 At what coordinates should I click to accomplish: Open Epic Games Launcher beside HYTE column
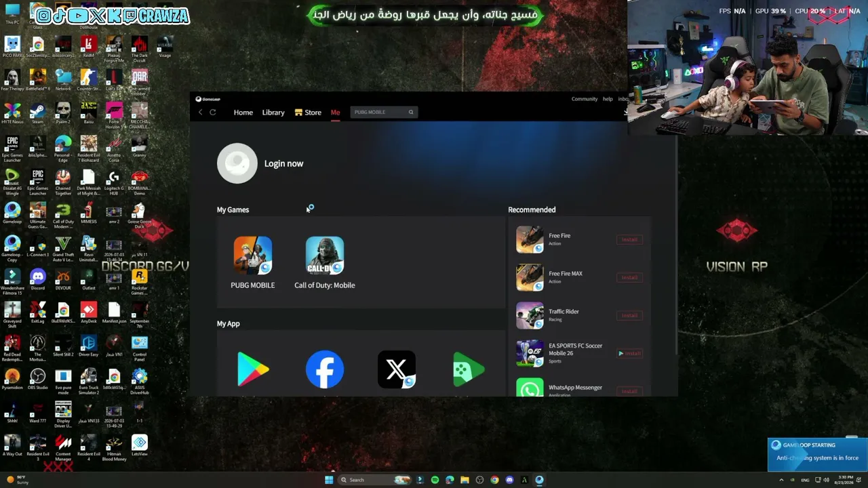[x=38, y=183]
